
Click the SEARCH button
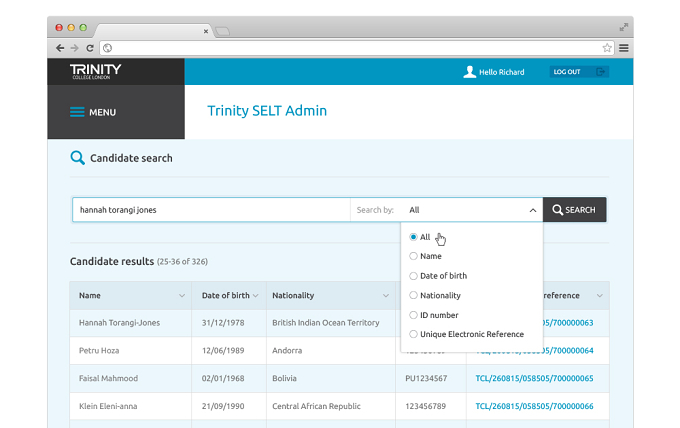pos(575,210)
